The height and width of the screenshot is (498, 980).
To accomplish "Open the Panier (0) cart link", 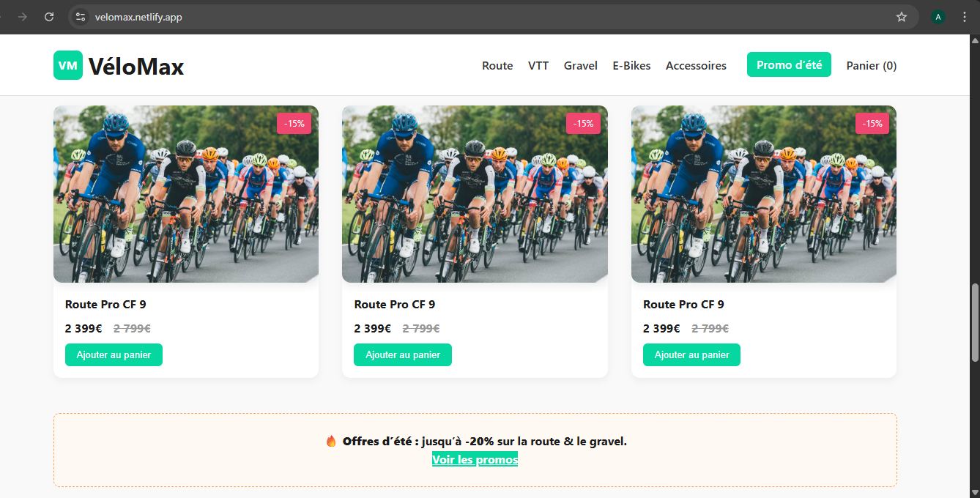I will click(x=872, y=66).
